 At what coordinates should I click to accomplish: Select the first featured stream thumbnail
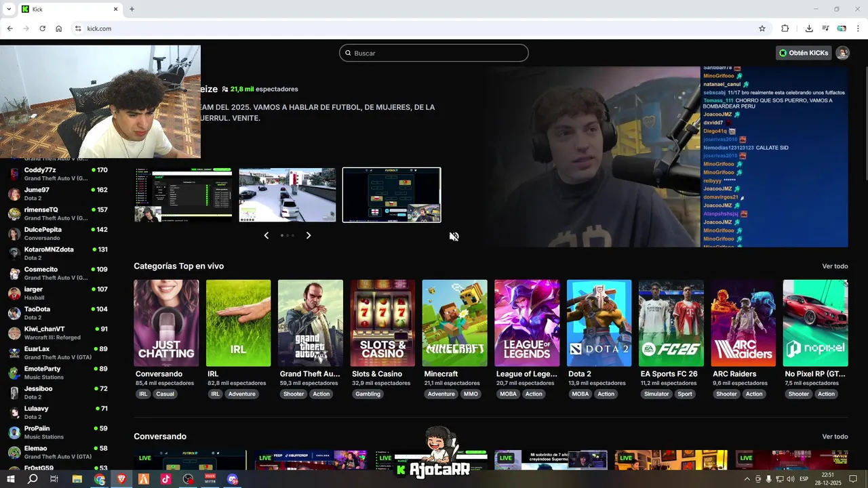click(182, 195)
